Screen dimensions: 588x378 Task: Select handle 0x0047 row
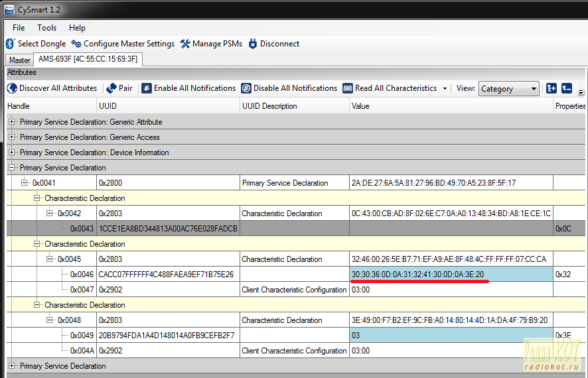tap(296, 290)
